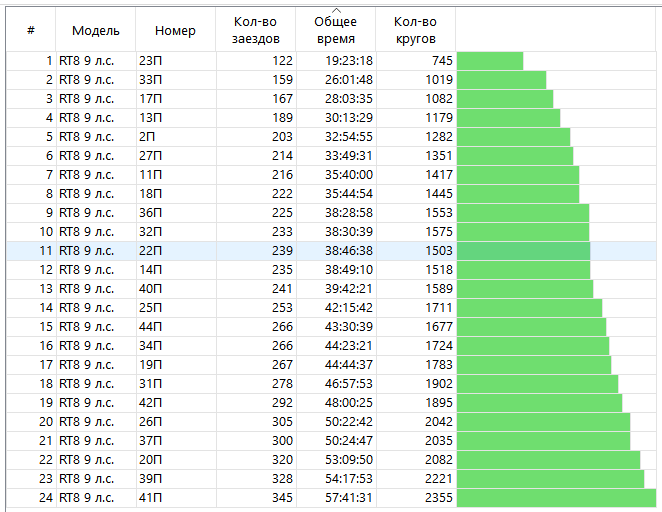Click the blank header above the green bars
This screenshot has height=512, width=662.
point(557,30)
